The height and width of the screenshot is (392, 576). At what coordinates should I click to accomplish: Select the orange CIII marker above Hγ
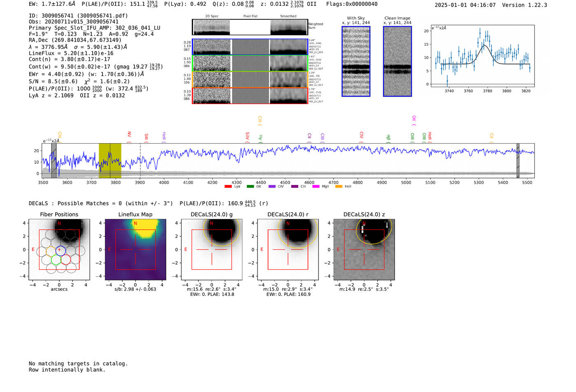260,121
